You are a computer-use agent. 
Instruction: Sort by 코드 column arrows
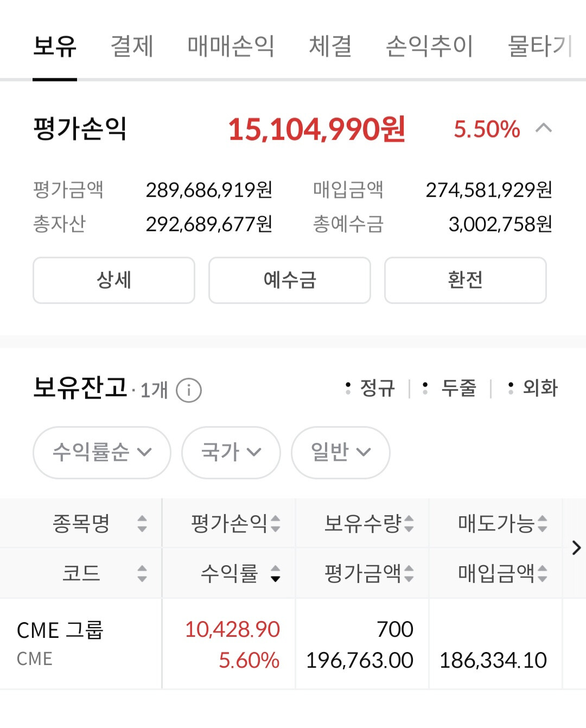(x=142, y=573)
